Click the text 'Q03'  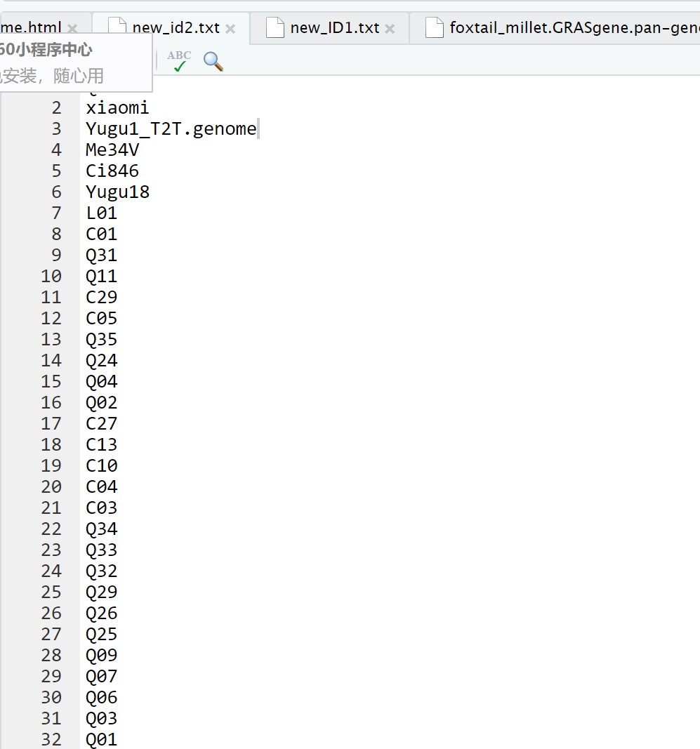tap(101, 718)
